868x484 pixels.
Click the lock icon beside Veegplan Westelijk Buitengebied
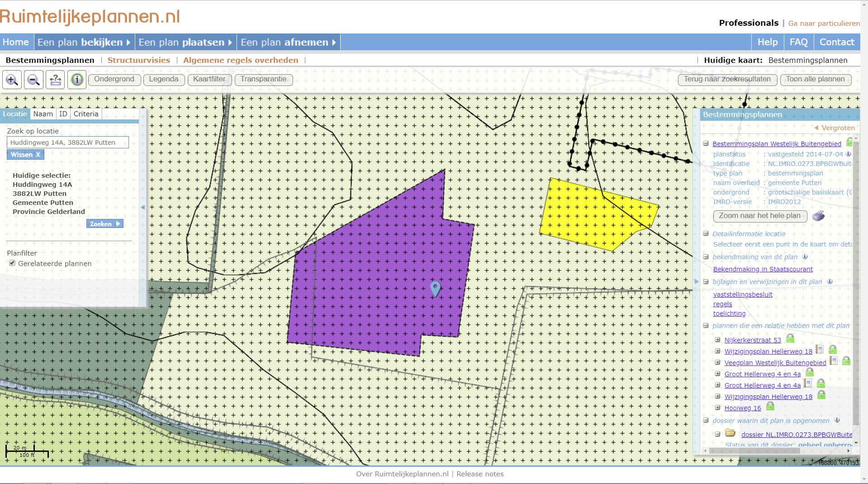click(846, 361)
